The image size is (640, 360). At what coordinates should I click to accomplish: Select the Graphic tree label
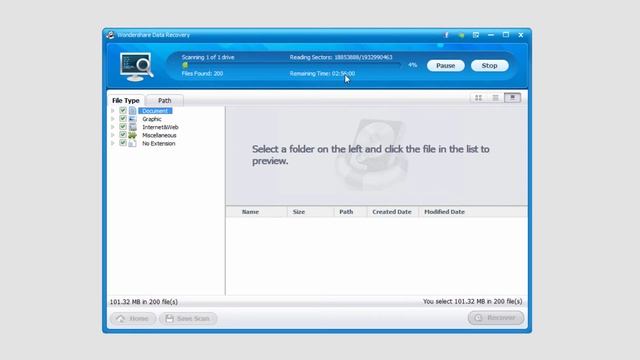point(152,119)
